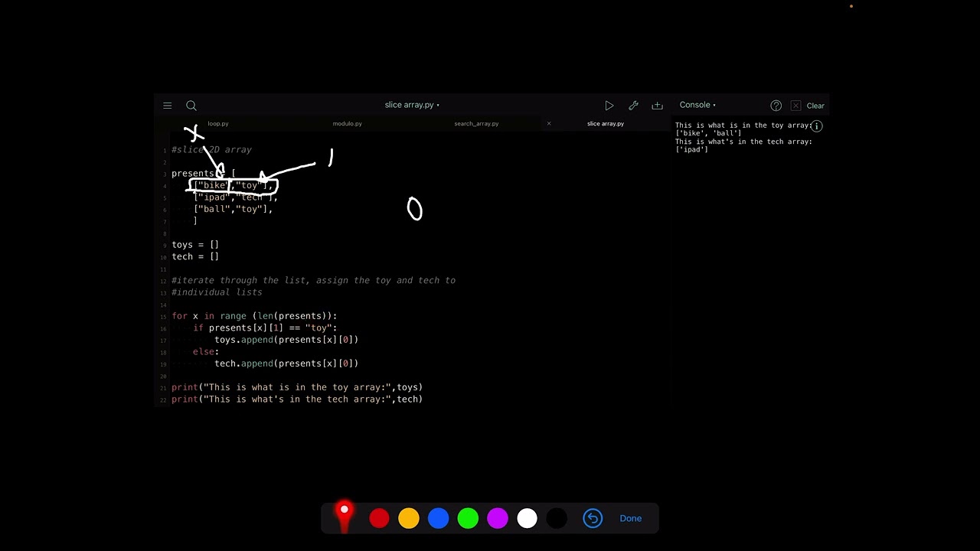Open the wrench tools menu
This screenshot has height=551, width=980.
[633, 106]
